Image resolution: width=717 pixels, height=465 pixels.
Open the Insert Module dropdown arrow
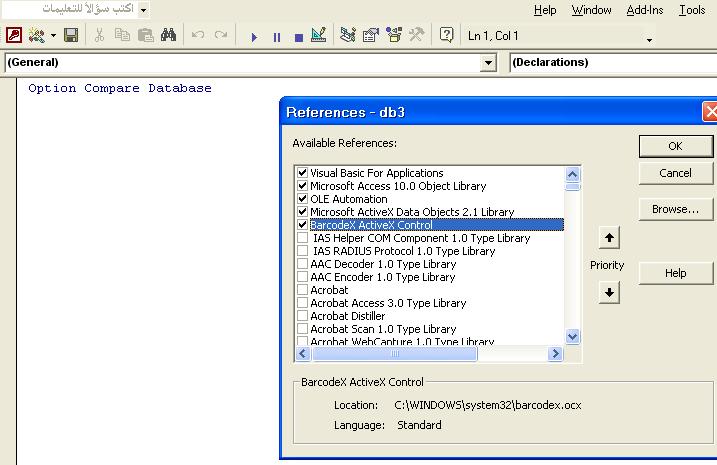point(53,36)
